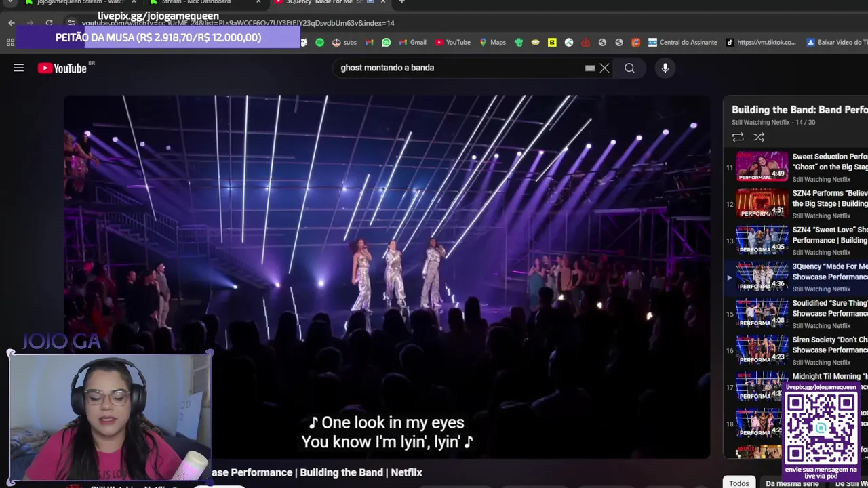Play SZN4 'Sweet Love' video thumbnail
Viewport: 868px width, 488px height.
pyautogui.click(x=762, y=240)
